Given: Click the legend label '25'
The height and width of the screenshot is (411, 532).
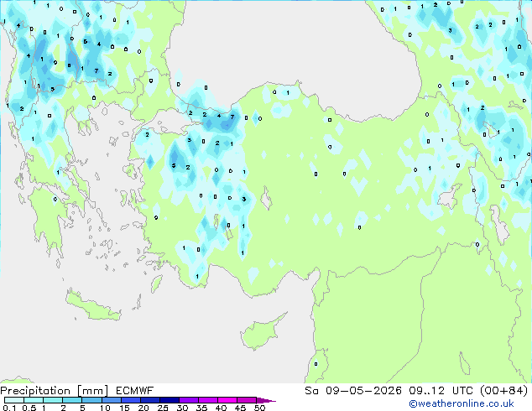Looking at the screenshot, I should pyautogui.click(x=163, y=408).
